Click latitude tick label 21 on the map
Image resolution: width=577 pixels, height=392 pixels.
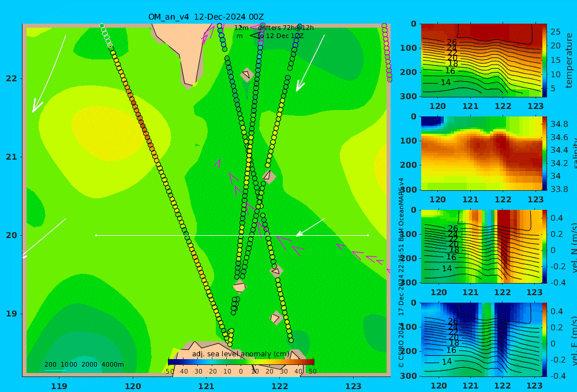pyautogui.click(x=12, y=157)
